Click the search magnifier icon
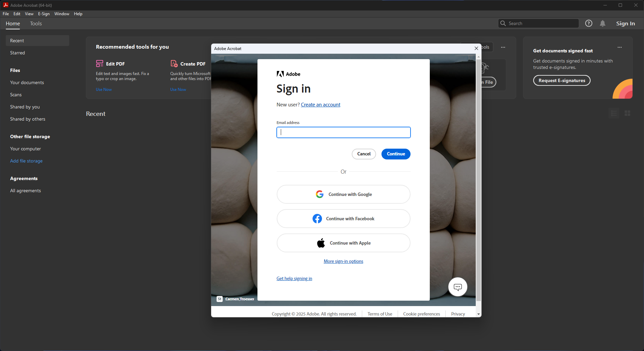Viewport: 644px width, 351px height. click(x=503, y=23)
